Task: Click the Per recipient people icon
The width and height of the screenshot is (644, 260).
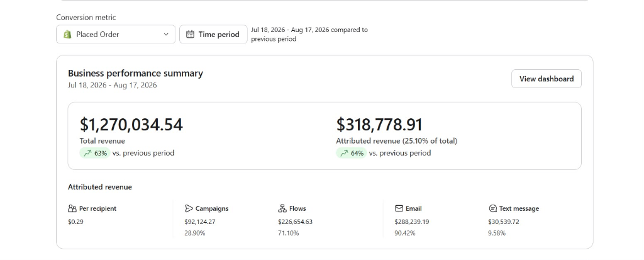Action: (72, 208)
